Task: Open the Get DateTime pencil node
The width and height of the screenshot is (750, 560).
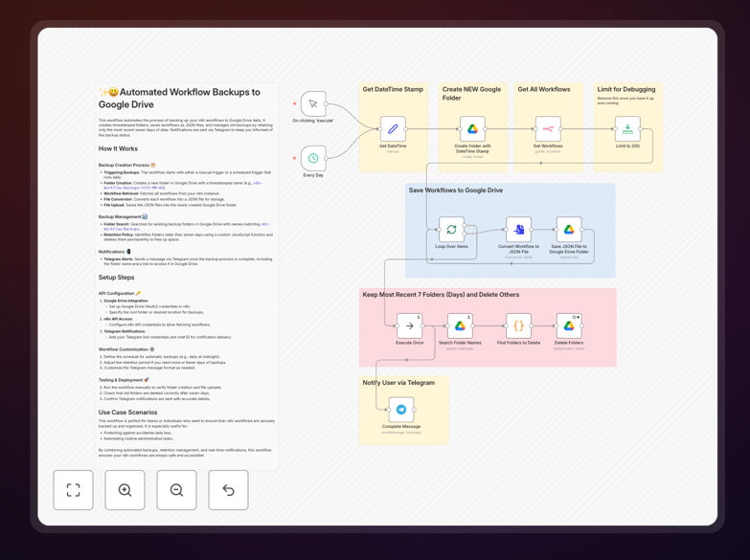Action: click(393, 128)
